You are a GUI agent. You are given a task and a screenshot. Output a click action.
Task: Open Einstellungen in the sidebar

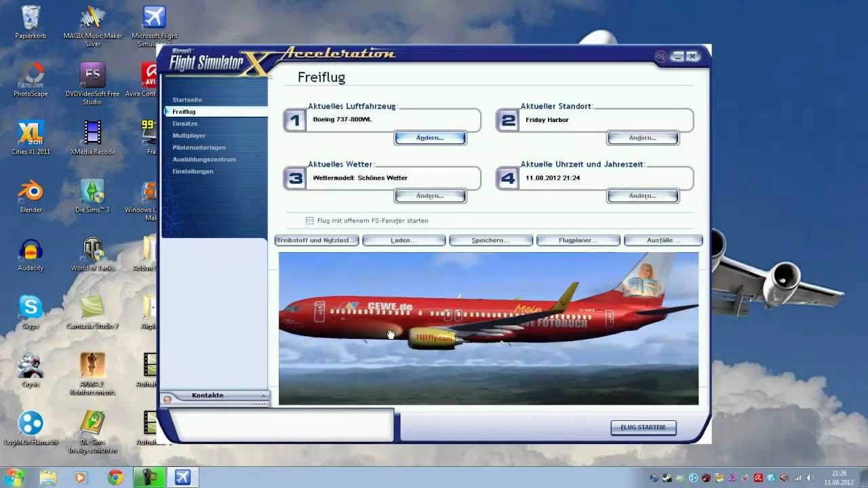[x=193, y=171]
